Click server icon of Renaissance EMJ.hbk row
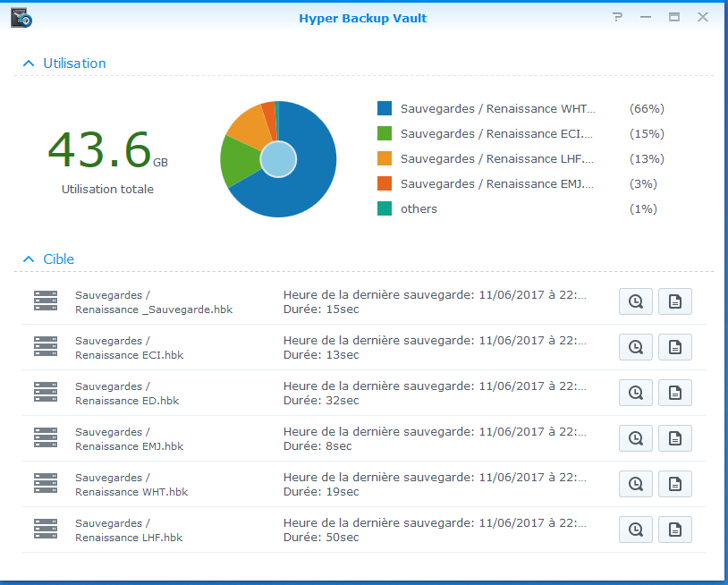The width and height of the screenshot is (728, 585). [x=46, y=437]
